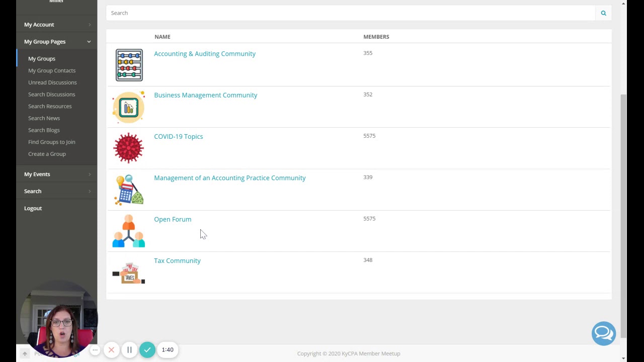The width and height of the screenshot is (644, 362).
Task: Open the Management of an Accounting Practice calculator icon
Action: click(129, 190)
